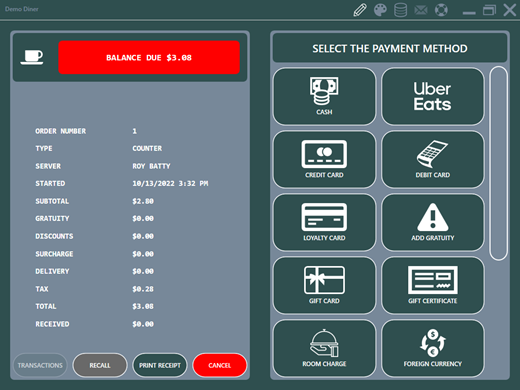This screenshot has height=390, width=520.
Task: Print the receipt
Action: (x=160, y=365)
